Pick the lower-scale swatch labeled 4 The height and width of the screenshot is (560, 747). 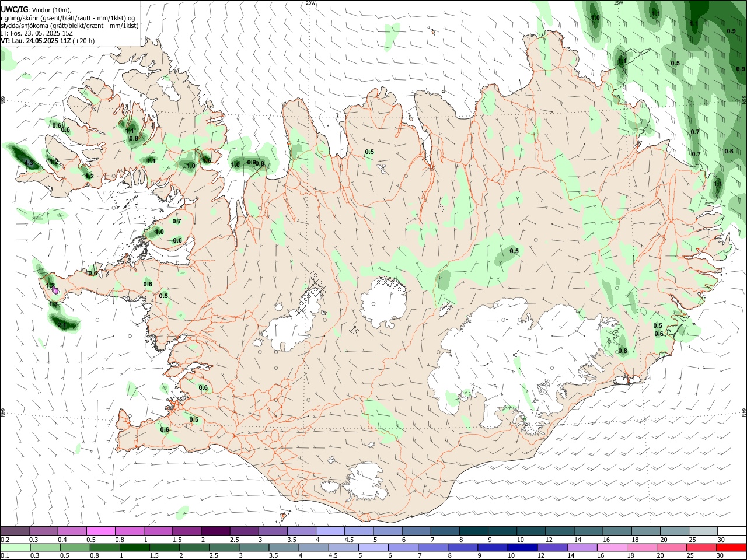coord(314,547)
